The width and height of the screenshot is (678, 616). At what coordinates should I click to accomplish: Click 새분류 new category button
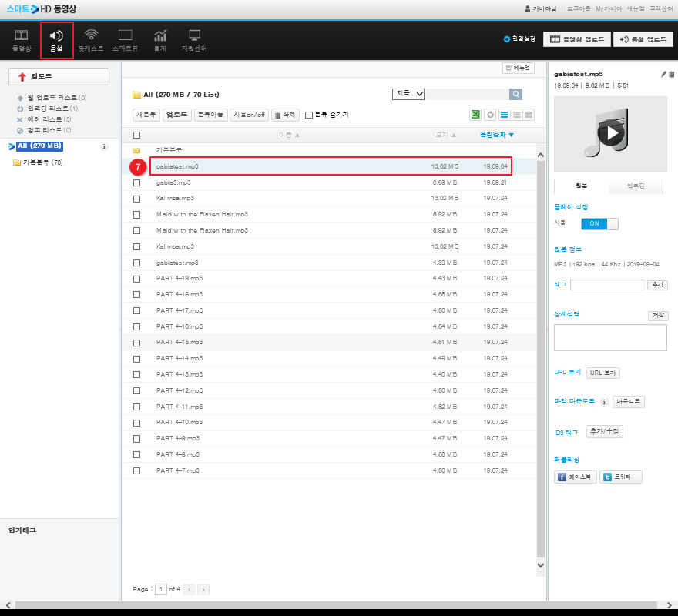coord(146,115)
